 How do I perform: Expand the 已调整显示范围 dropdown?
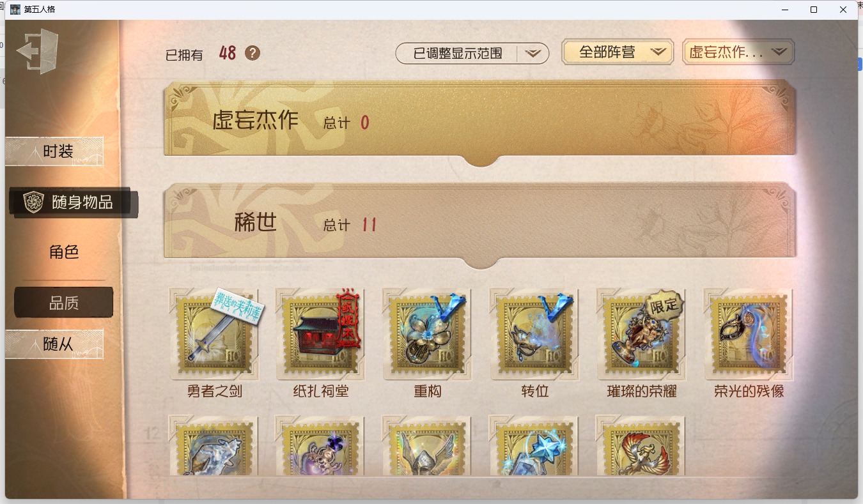point(472,53)
